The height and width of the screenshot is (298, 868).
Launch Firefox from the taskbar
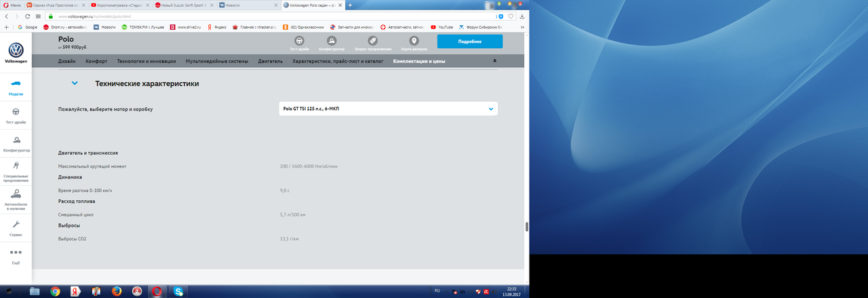[116, 291]
